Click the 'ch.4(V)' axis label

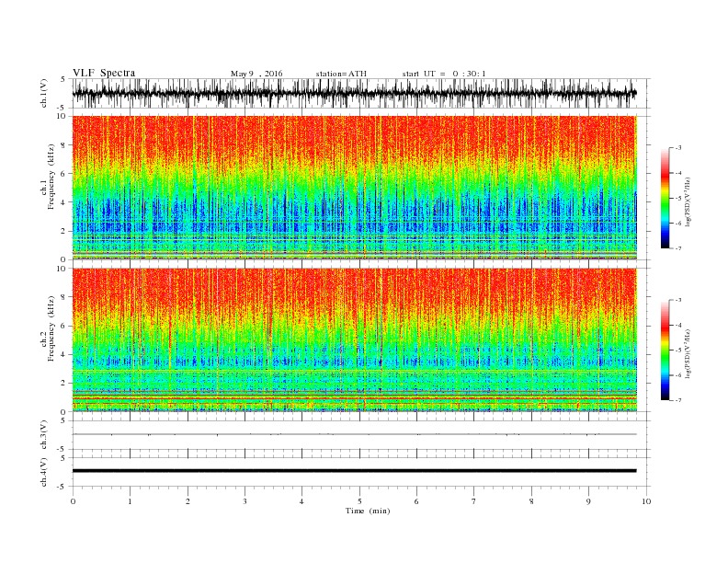(x=44, y=472)
